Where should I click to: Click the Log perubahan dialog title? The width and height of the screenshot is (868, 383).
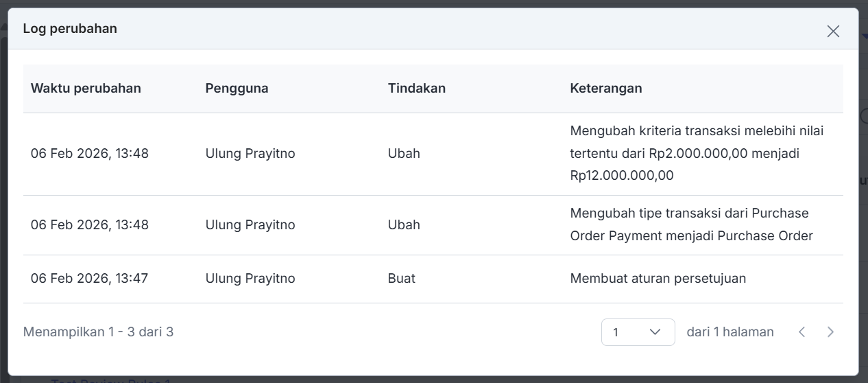tap(70, 29)
